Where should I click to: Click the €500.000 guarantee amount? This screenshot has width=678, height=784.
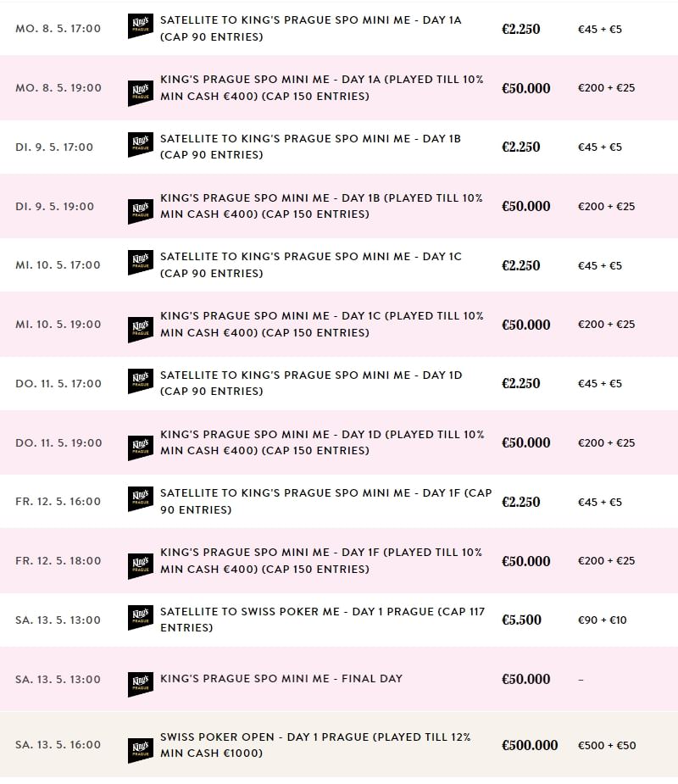click(x=530, y=745)
